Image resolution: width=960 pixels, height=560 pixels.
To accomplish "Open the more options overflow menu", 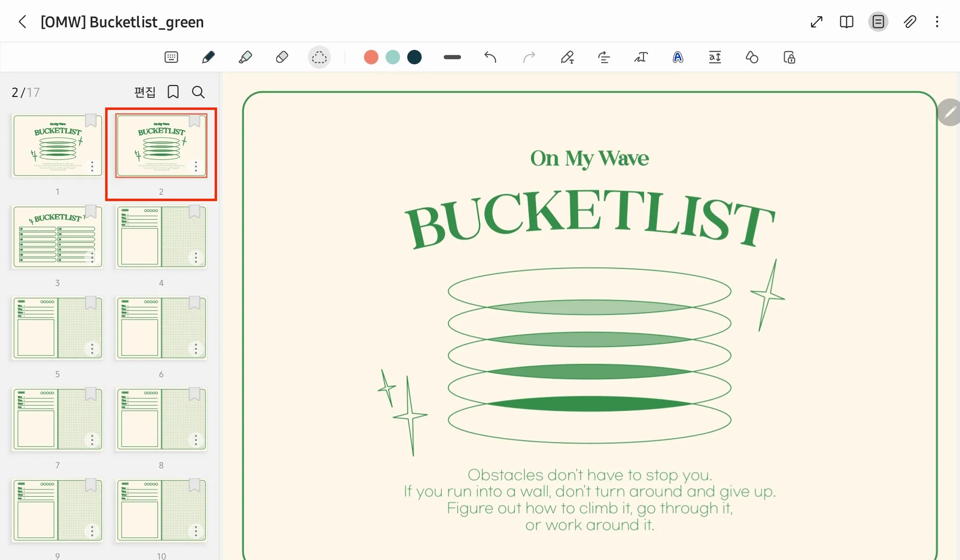I will [937, 22].
